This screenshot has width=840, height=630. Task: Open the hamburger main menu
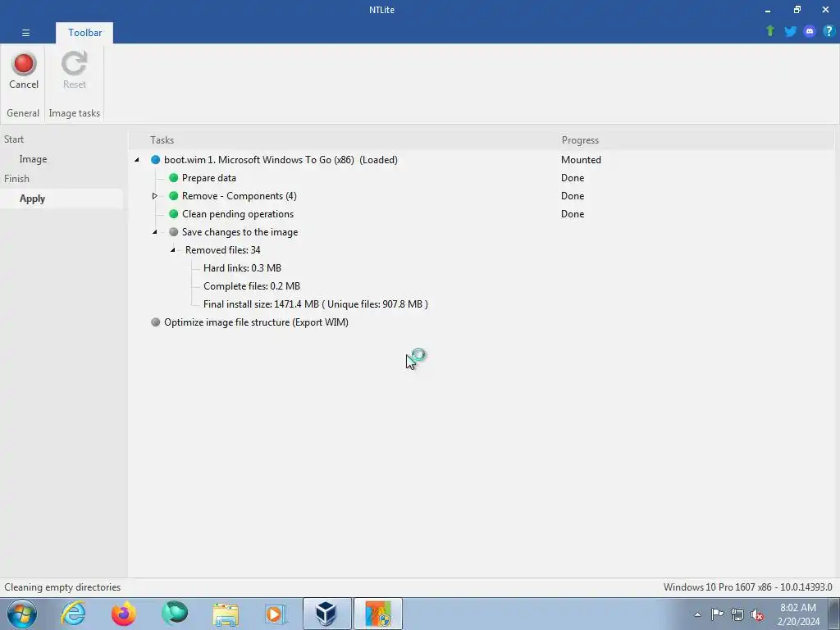pyautogui.click(x=25, y=33)
